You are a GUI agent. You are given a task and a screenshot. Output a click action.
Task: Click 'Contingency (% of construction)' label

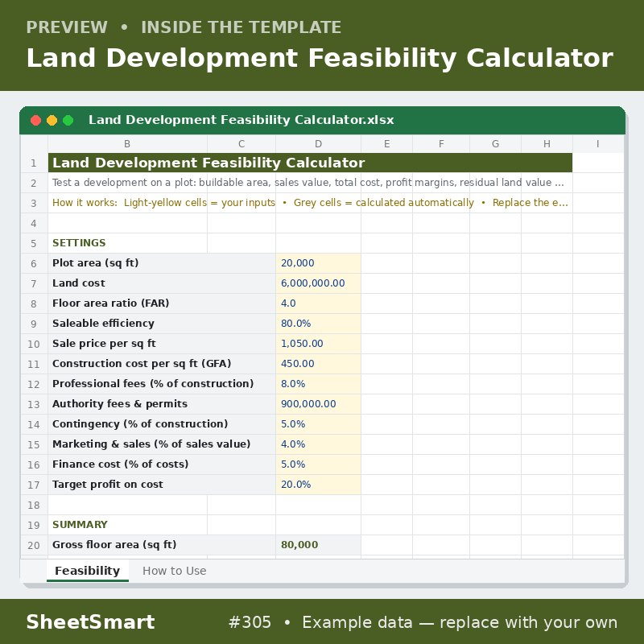pyautogui.click(x=139, y=424)
